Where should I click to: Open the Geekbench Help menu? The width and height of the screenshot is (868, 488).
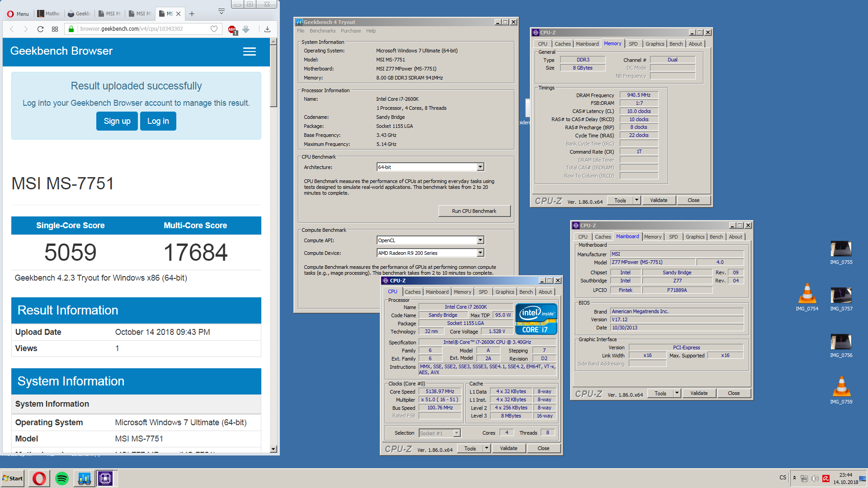371,31
